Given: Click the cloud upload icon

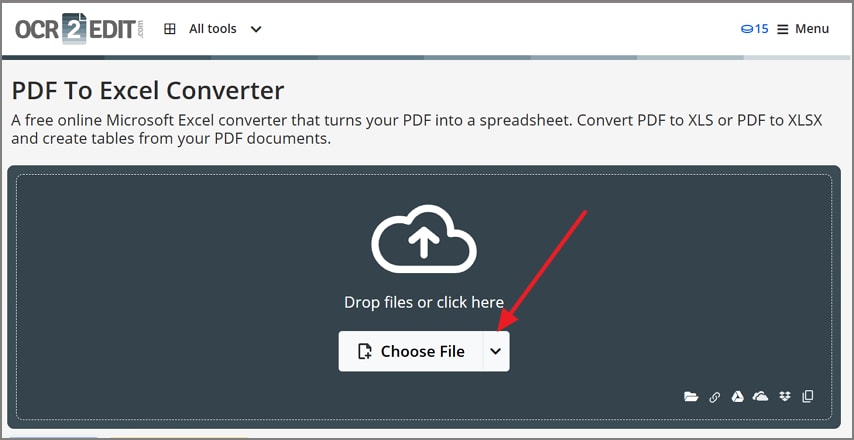Looking at the screenshot, I should (x=424, y=239).
